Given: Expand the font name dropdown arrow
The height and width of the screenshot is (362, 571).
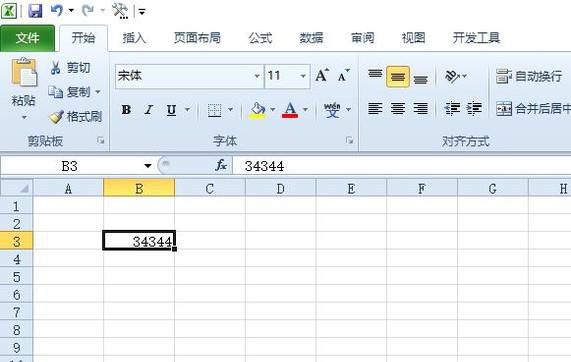Looking at the screenshot, I should tap(257, 76).
